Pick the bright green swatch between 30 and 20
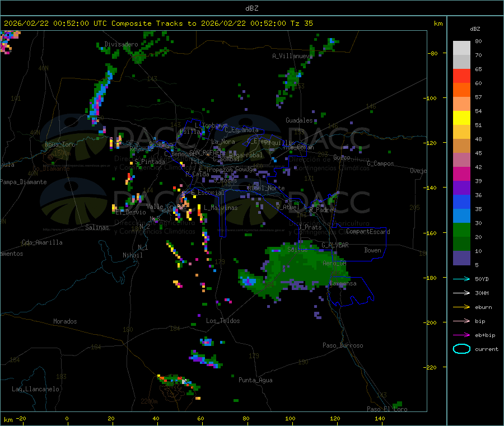This screenshot has width=504, height=426. pos(461,230)
